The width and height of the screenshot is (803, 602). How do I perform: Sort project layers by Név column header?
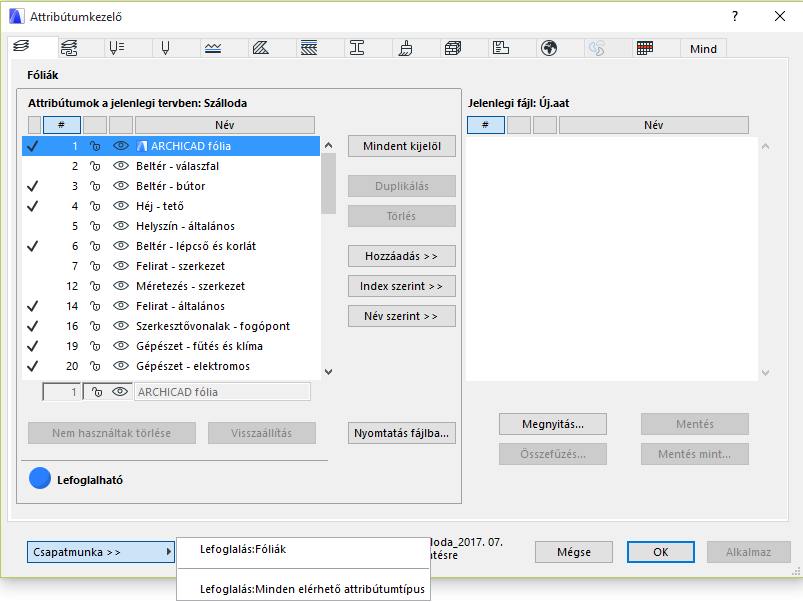click(225, 125)
